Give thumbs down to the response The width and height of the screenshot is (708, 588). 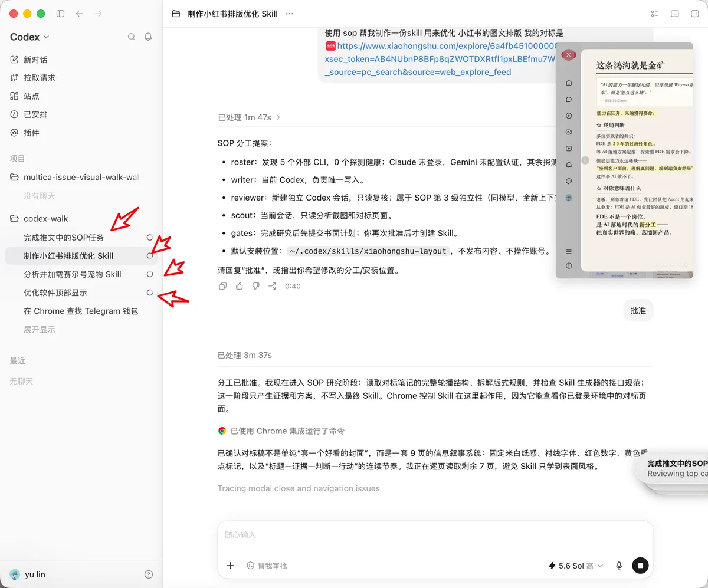(x=255, y=286)
